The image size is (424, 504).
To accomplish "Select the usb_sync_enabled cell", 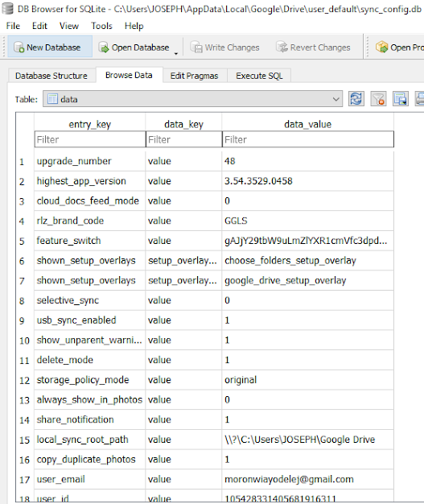I will [90, 320].
